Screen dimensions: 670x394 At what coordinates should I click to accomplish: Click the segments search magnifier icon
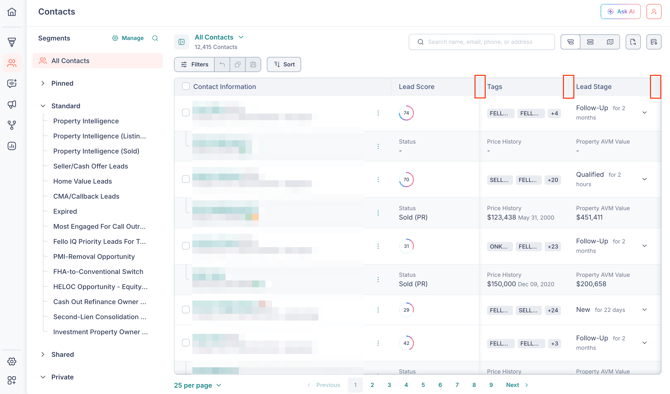[x=155, y=38]
